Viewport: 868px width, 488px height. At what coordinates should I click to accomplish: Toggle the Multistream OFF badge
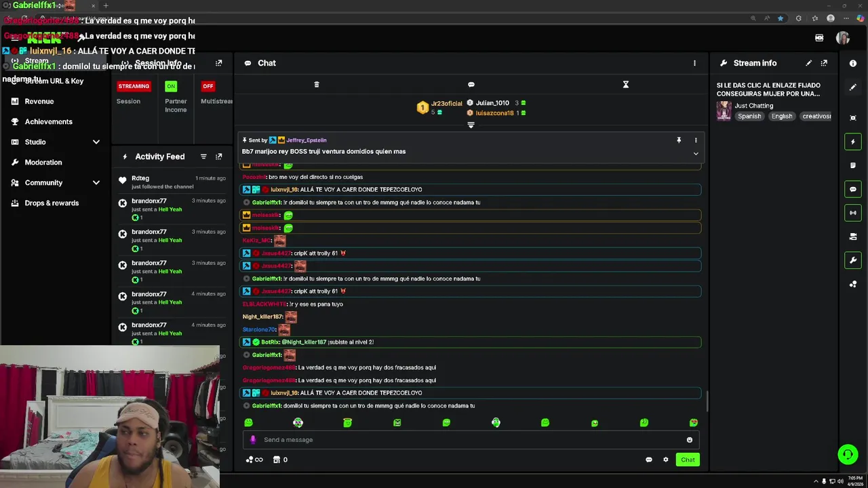tap(208, 86)
